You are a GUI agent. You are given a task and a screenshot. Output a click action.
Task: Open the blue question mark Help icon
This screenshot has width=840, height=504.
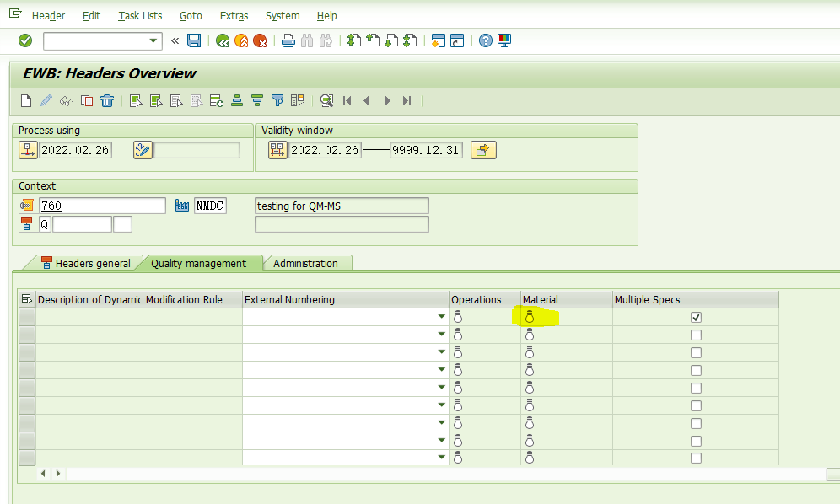(x=485, y=40)
